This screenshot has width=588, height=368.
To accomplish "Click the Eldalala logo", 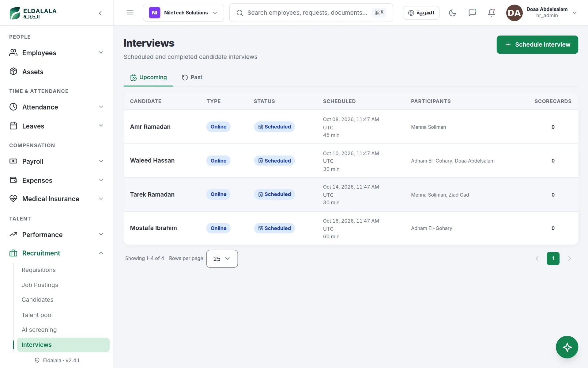I will 33,13.
